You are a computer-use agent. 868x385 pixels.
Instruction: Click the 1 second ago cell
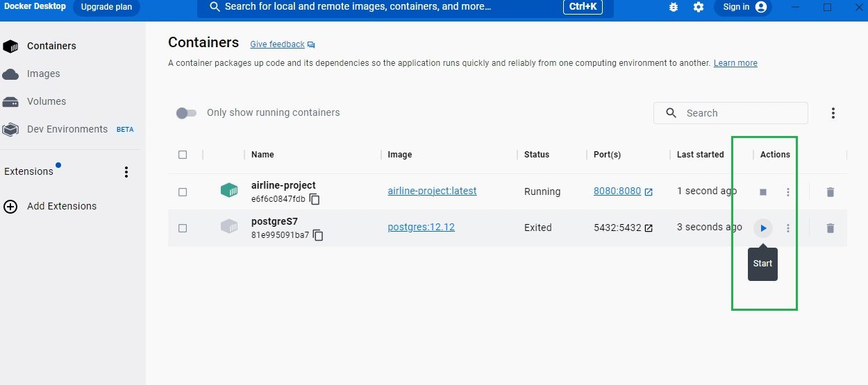(707, 191)
